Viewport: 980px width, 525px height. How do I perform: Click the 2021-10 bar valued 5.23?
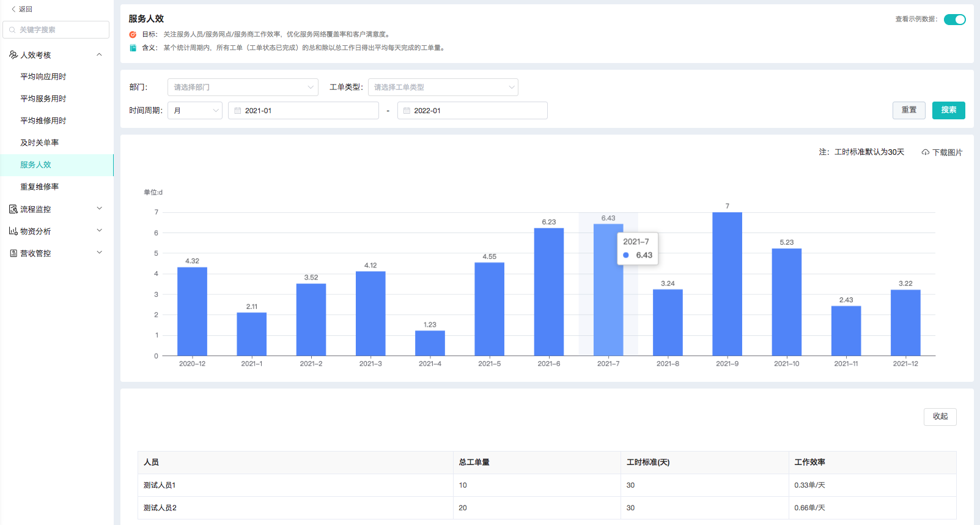787,302
